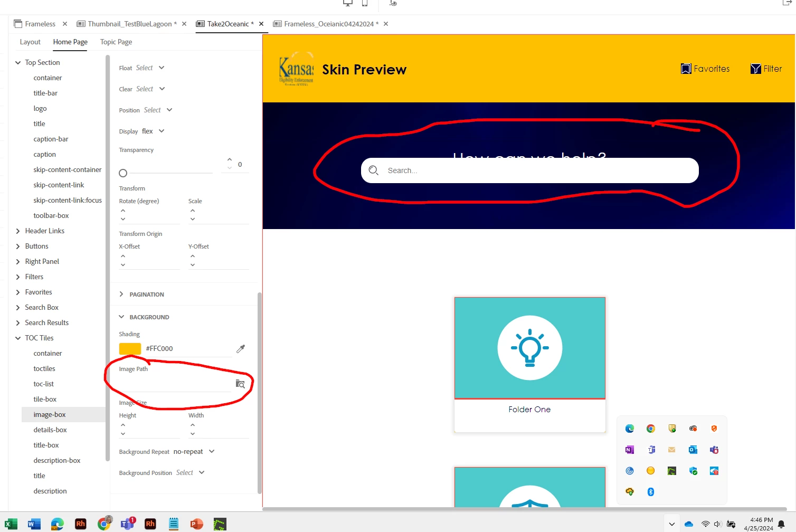Open Word from the taskbar
796x532 pixels.
[x=34, y=524]
